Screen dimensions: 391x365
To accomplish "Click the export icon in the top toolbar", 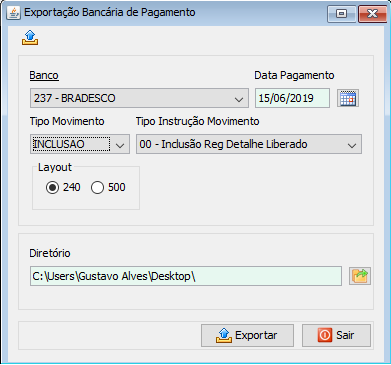I will (30, 37).
